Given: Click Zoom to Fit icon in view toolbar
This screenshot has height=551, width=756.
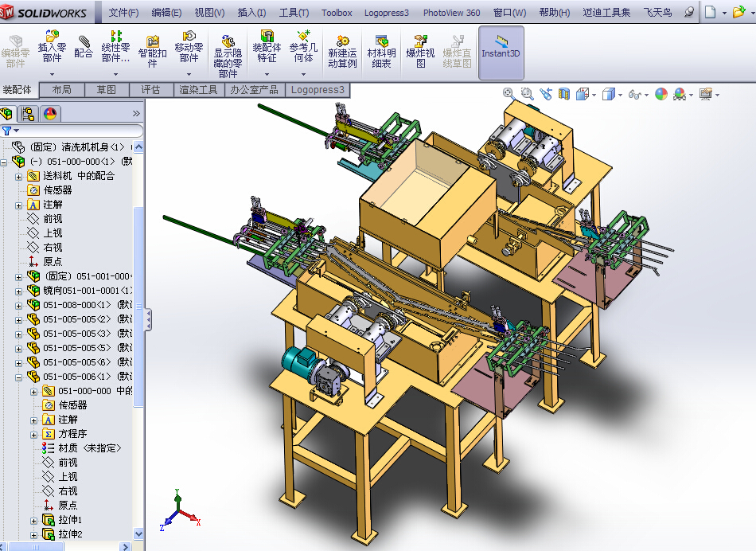Looking at the screenshot, I should click(x=509, y=94).
